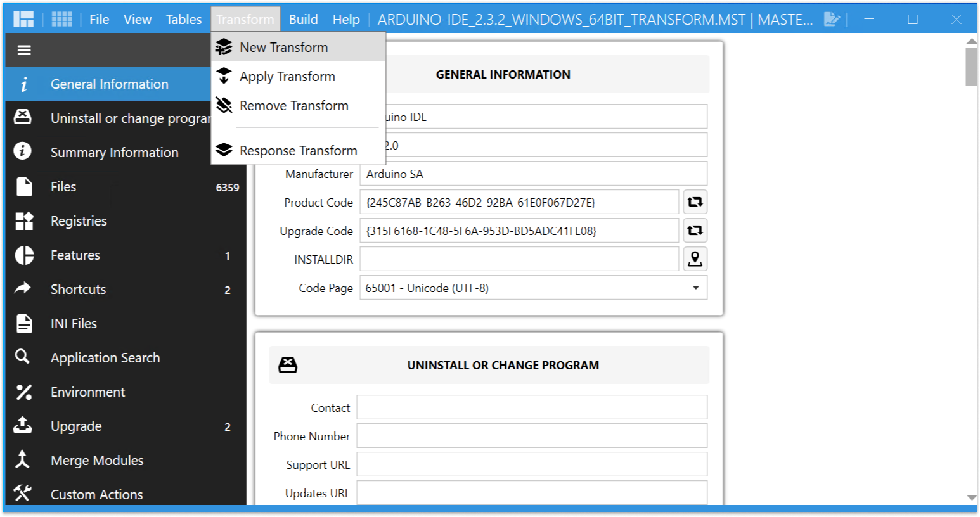Click the INSTALLDIR input field
The width and height of the screenshot is (980, 517).
[519, 259]
